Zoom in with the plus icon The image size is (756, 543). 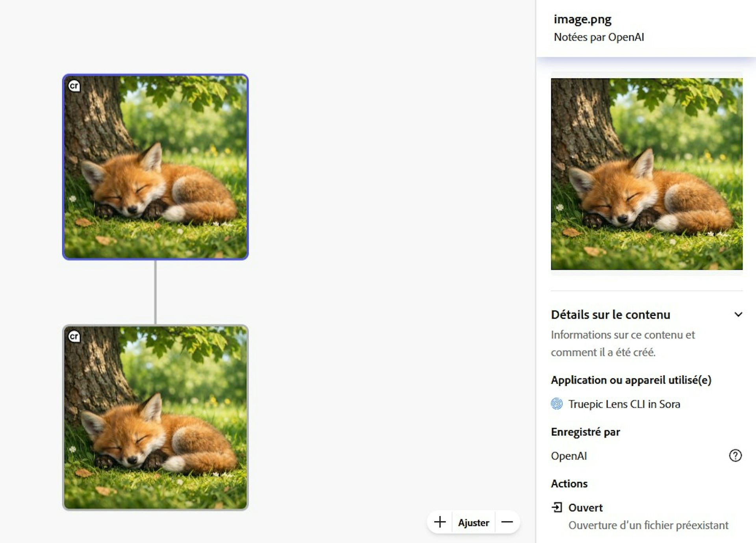[x=440, y=522]
